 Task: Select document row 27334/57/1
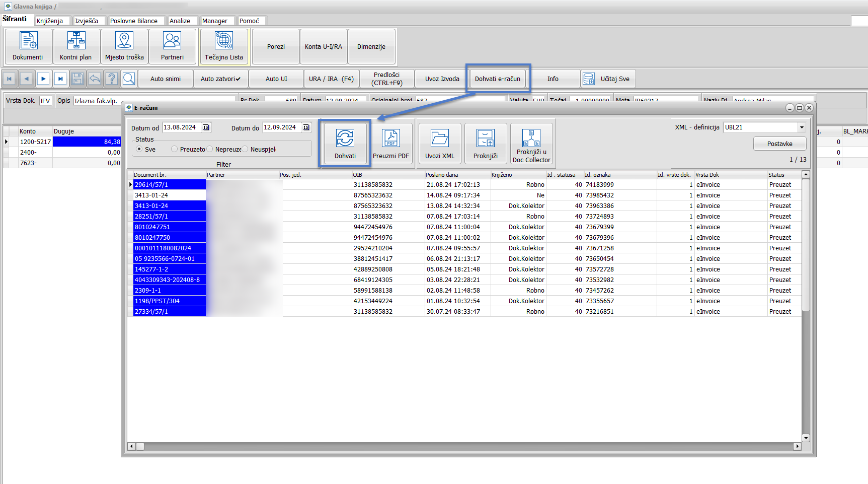tap(464, 312)
